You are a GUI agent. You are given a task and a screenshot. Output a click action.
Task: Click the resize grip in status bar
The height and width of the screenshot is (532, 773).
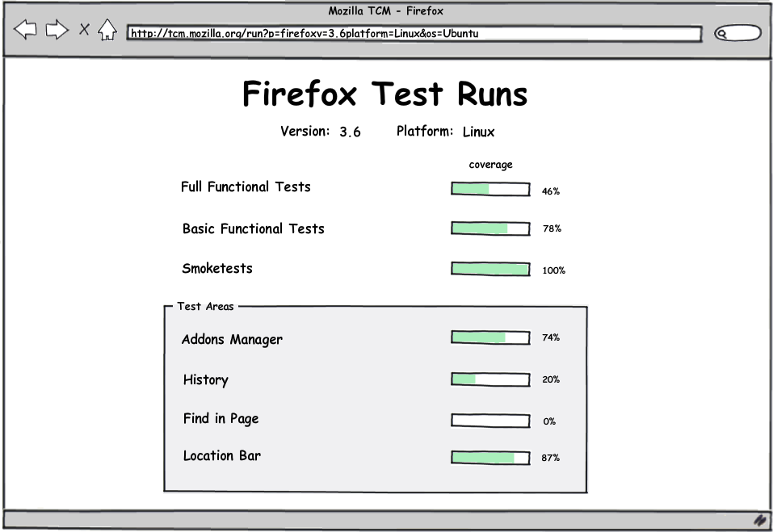pyautogui.click(x=760, y=520)
